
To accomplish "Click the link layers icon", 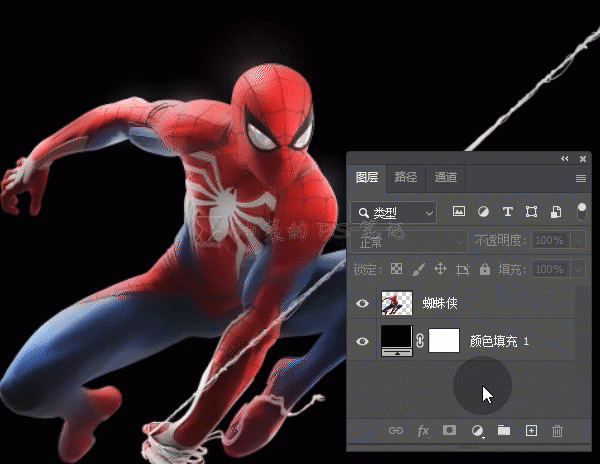I will pos(396,431).
